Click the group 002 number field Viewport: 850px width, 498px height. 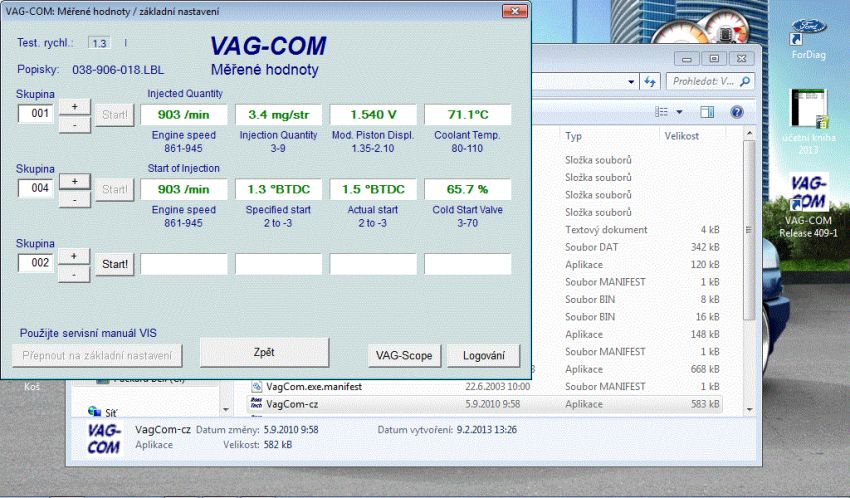(36, 263)
